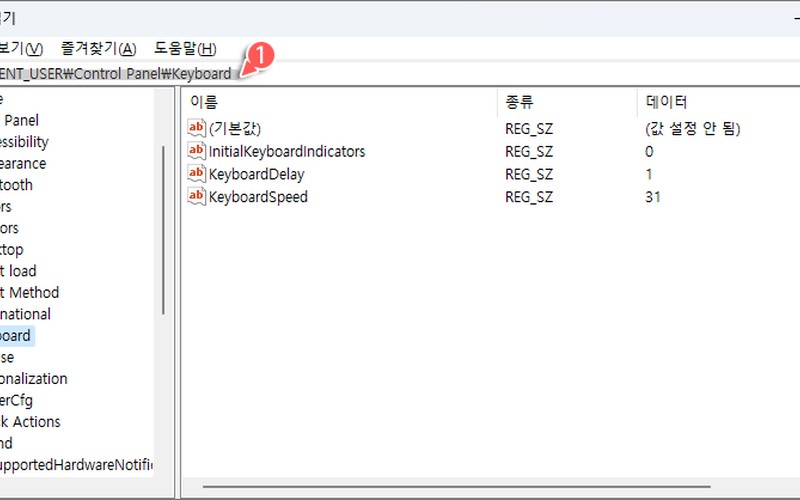
Task: Click the (기본값) string value icon
Action: click(x=196, y=128)
